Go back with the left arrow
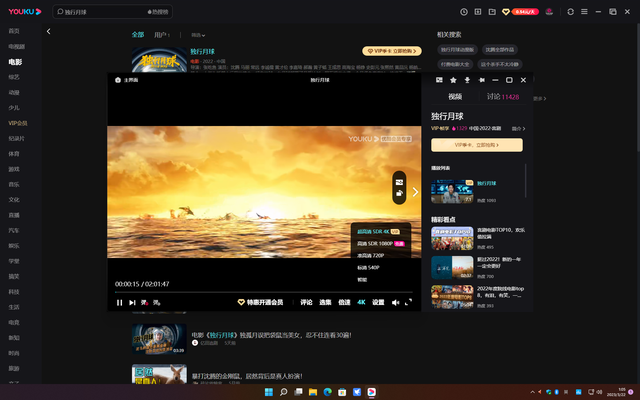Image resolution: width=640 pixels, height=400 pixels. click(49, 31)
